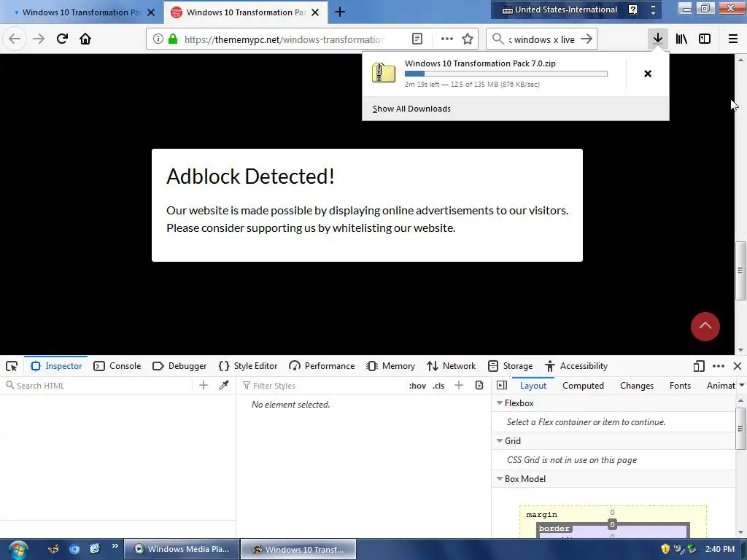Image resolution: width=747 pixels, height=560 pixels.
Task: Bookmark this page with the star
Action: coord(468,39)
